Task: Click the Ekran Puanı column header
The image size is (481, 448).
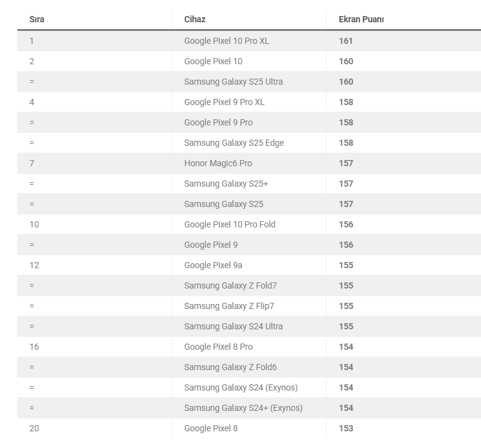Action: point(361,19)
